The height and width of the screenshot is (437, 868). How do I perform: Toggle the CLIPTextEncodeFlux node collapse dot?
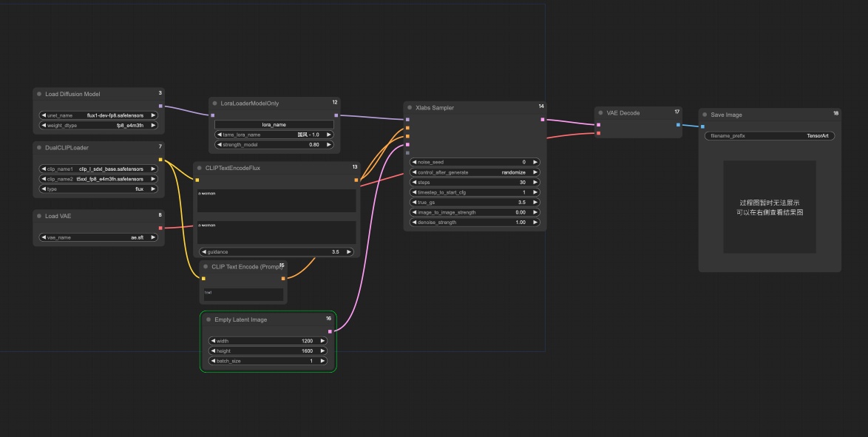(x=199, y=168)
